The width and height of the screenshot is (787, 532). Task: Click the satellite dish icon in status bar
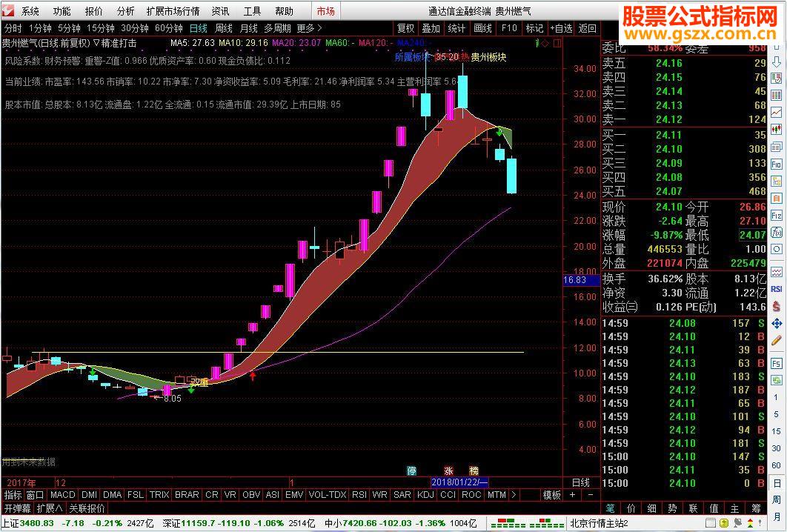point(738,523)
